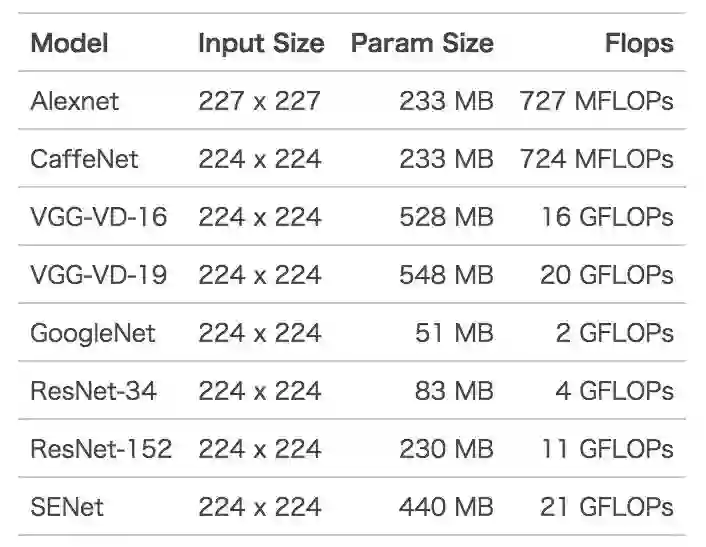Select the 51 MB param size cell

pyautogui.click(x=454, y=333)
